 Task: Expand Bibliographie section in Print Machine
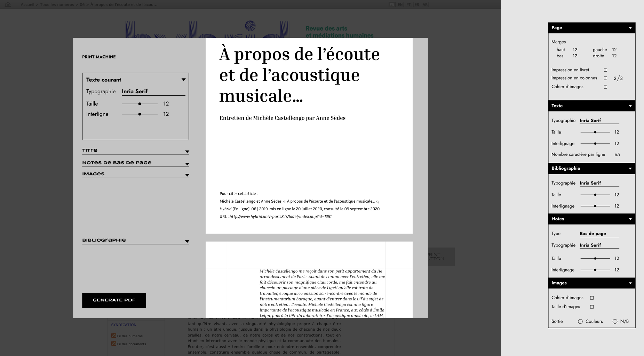pos(187,241)
